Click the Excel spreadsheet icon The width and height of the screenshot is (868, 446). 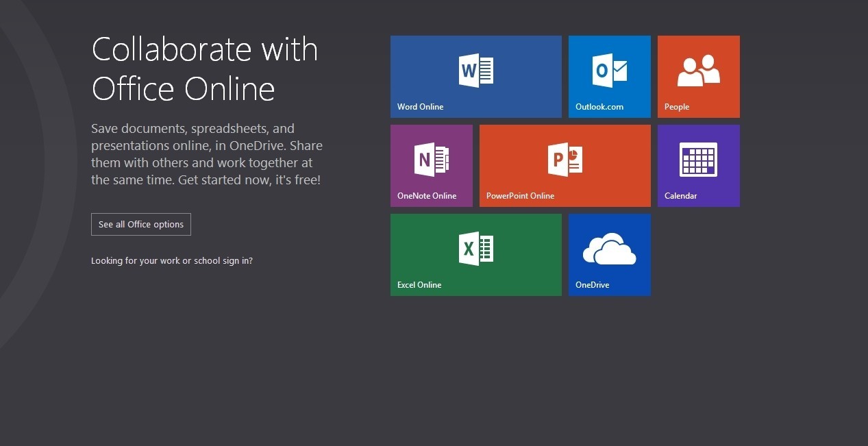pyautogui.click(x=475, y=247)
